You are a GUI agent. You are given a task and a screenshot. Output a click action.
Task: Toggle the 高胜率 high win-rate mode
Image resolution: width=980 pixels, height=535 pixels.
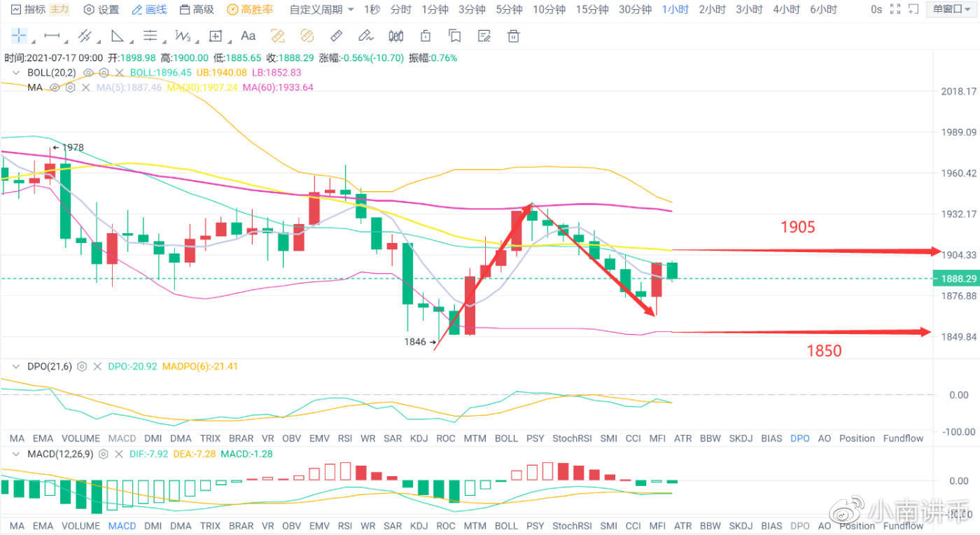pos(250,10)
